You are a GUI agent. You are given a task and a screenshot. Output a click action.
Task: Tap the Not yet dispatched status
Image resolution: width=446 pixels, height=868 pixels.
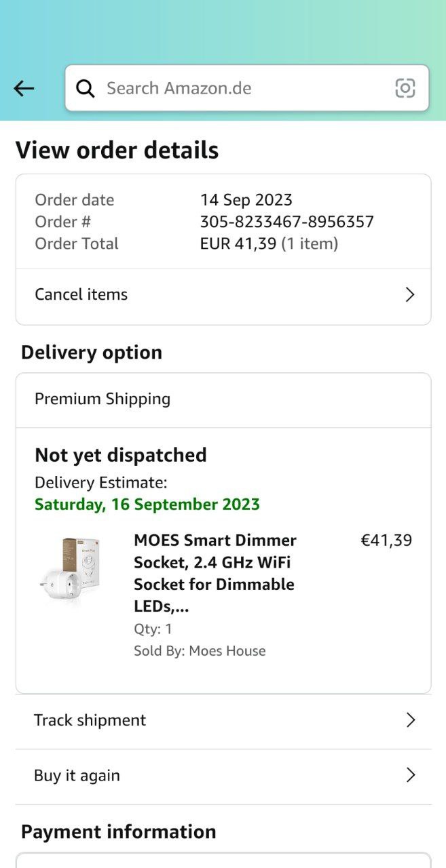tap(121, 455)
